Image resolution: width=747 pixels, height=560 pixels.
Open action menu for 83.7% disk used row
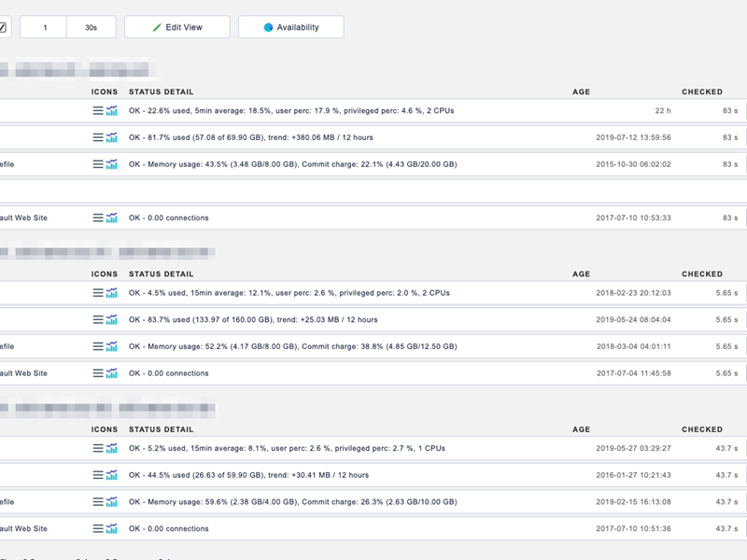coord(98,319)
